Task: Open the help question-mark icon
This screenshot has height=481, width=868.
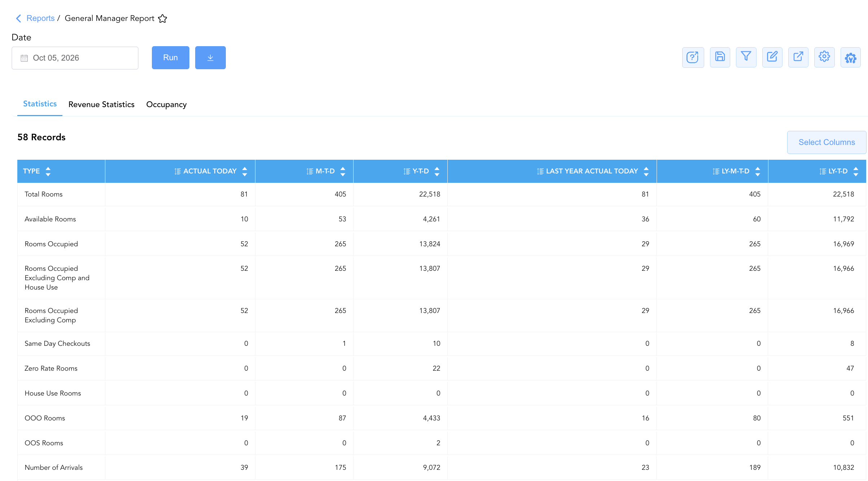Action: click(693, 57)
